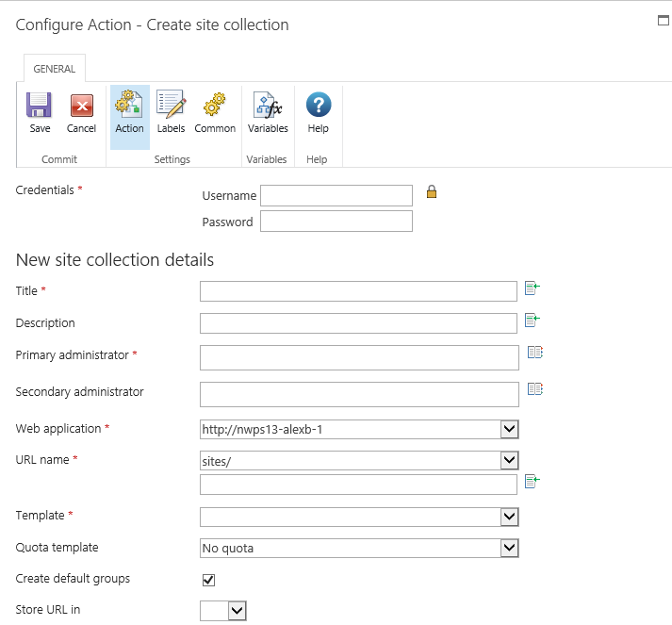Screen dimensions: 672x625
Task: Open address book for Primary administrator
Action: [535, 353]
